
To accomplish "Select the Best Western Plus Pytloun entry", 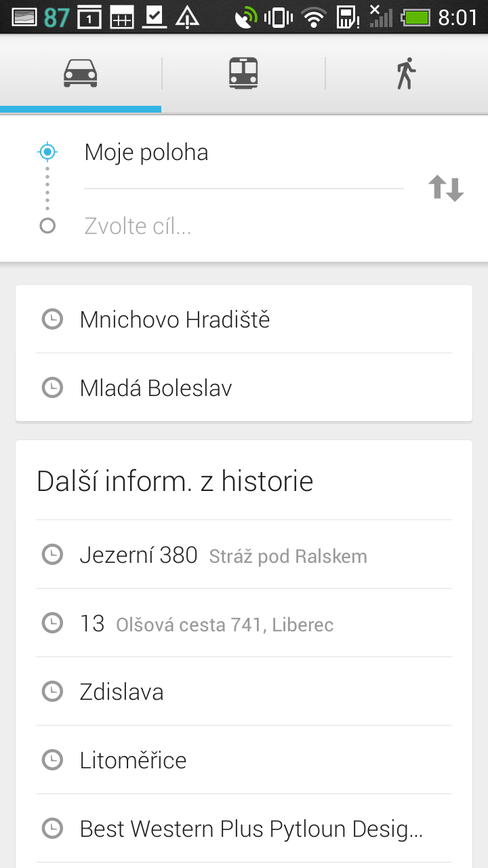I will click(251, 828).
